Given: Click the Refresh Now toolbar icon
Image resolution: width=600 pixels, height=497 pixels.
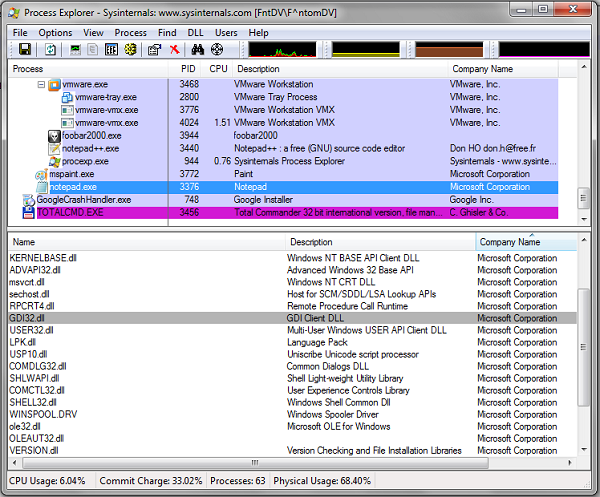Looking at the screenshot, I should click(50, 49).
